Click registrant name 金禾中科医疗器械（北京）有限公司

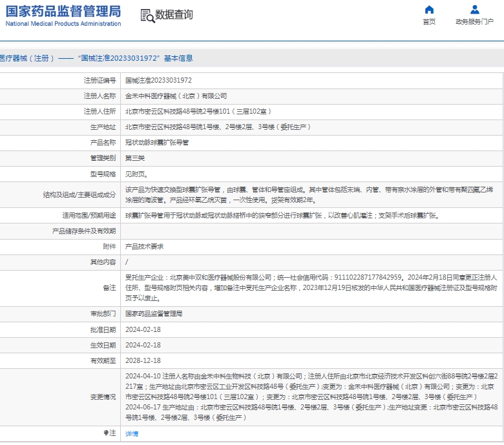click(176, 96)
